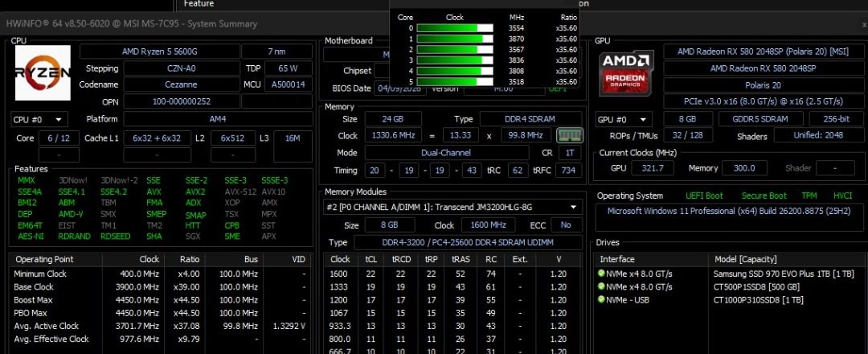Viewport: 868px width, 354px height.
Task: Click the 6 / 12 core count field
Action: (58, 138)
